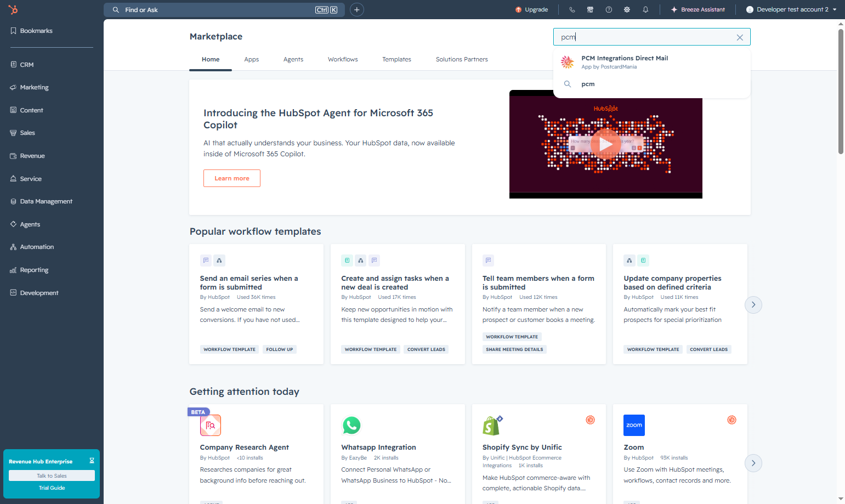
Task: Click Talk to Sales button
Action: point(52,475)
